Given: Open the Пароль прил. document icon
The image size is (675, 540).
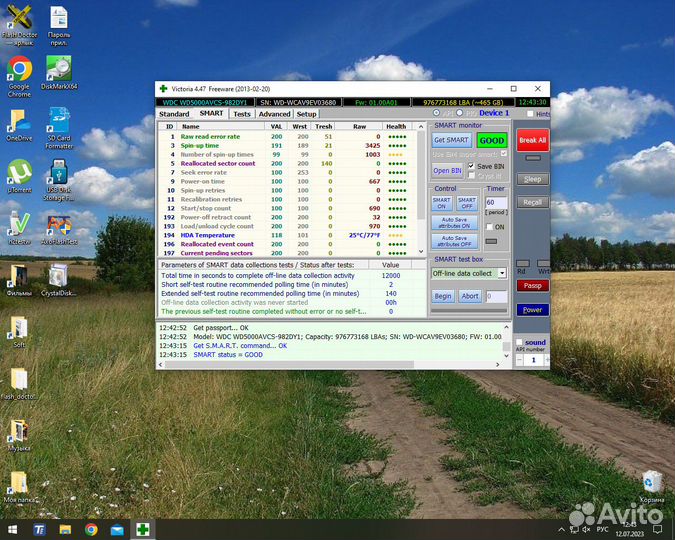Looking at the screenshot, I should tap(59, 25).
